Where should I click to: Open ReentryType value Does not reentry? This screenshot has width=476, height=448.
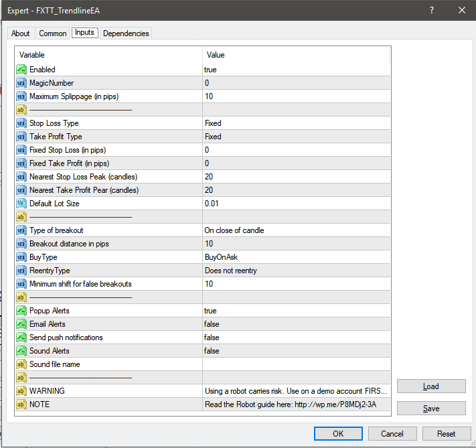tap(297, 271)
